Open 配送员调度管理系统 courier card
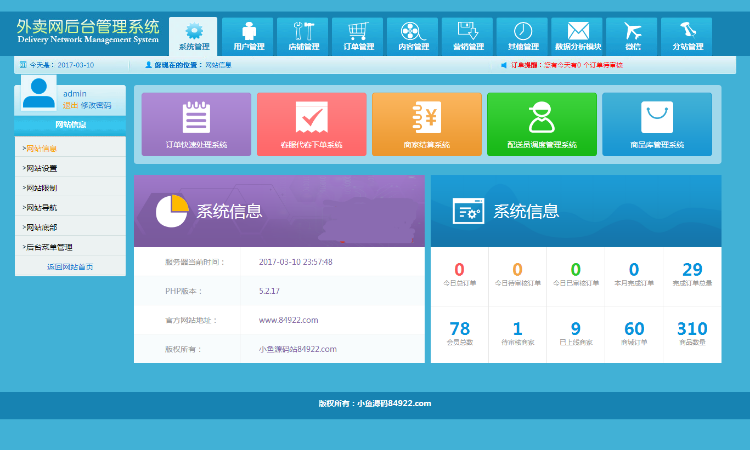 tap(542, 124)
